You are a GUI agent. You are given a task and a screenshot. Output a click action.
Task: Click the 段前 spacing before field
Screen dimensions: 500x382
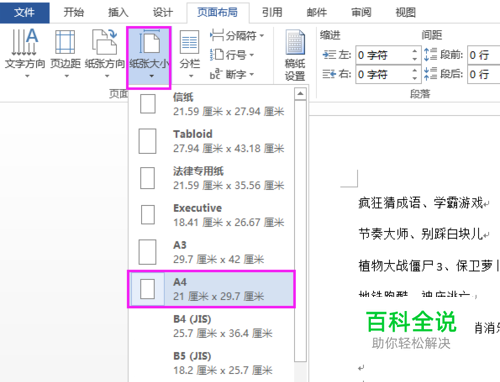coord(483,55)
